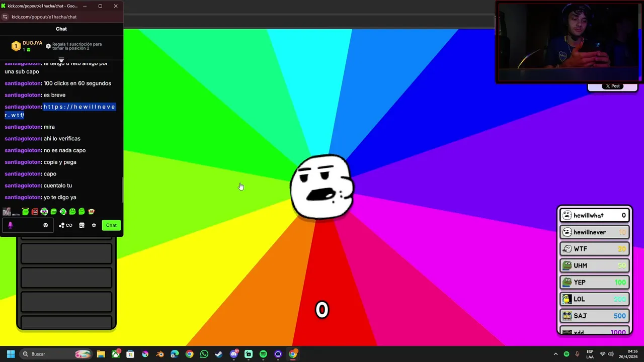The width and height of the screenshot is (644, 362).
Task: Open Microsoft Store from taskbar
Action: click(130, 354)
